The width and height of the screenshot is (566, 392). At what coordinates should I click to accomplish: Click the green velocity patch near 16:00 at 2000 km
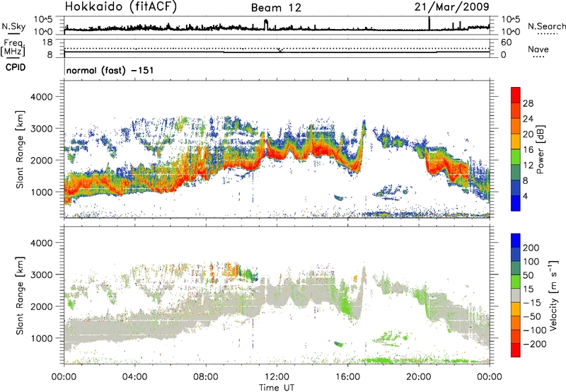click(x=345, y=305)
